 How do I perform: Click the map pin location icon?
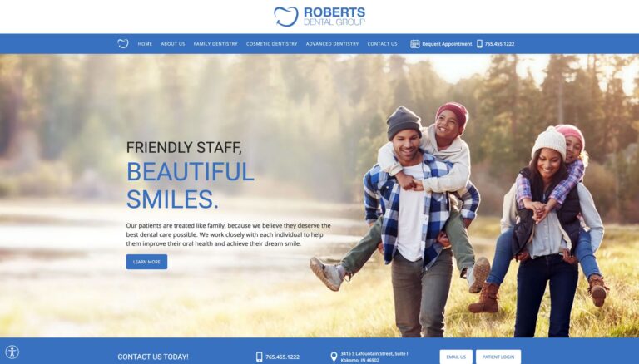coord(334,357)
